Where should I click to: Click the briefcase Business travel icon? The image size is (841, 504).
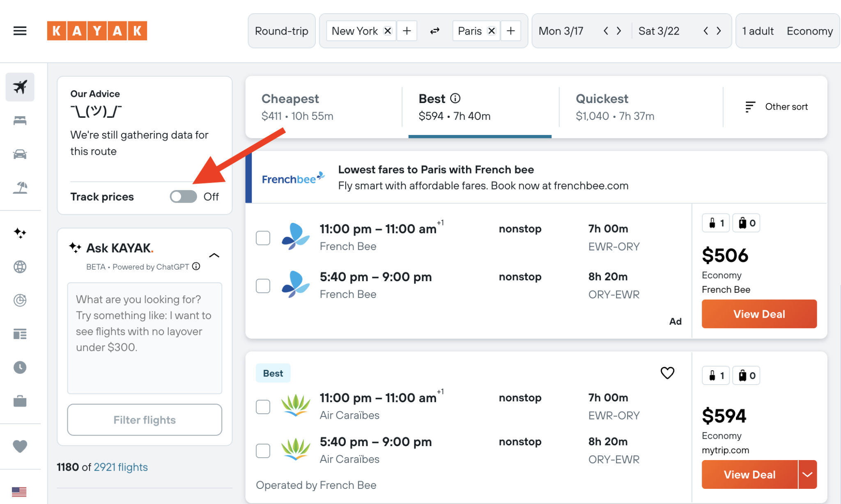19,401
